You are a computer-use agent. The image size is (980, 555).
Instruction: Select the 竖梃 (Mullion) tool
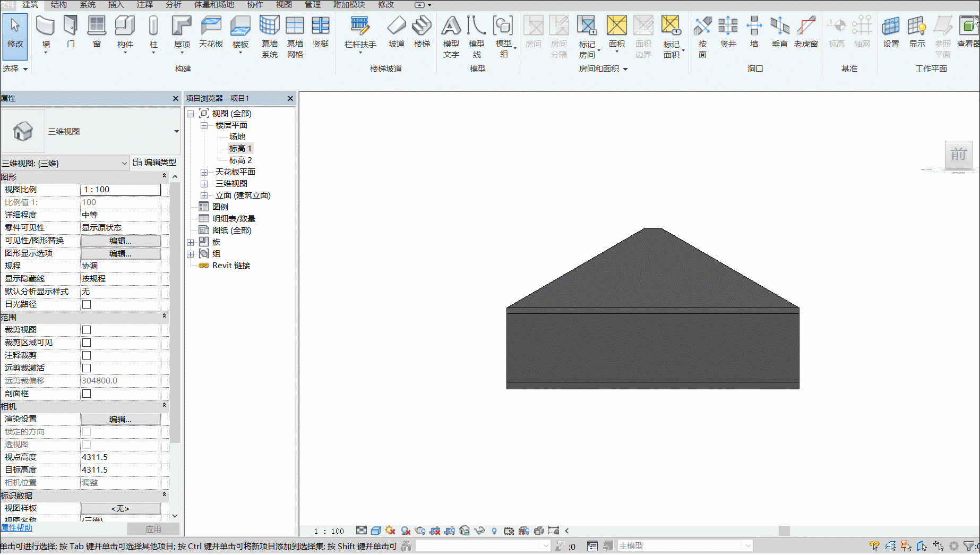[321, 32]
